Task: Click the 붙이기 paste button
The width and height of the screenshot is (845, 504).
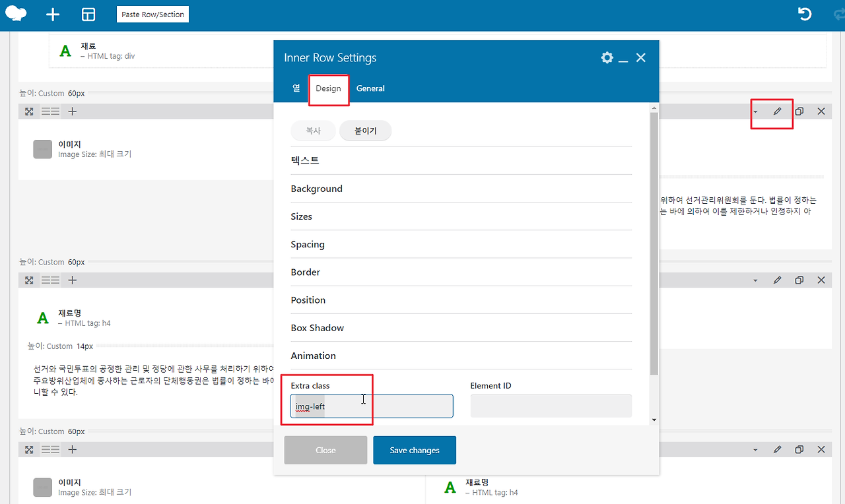Action: click(x=365, y=131)
